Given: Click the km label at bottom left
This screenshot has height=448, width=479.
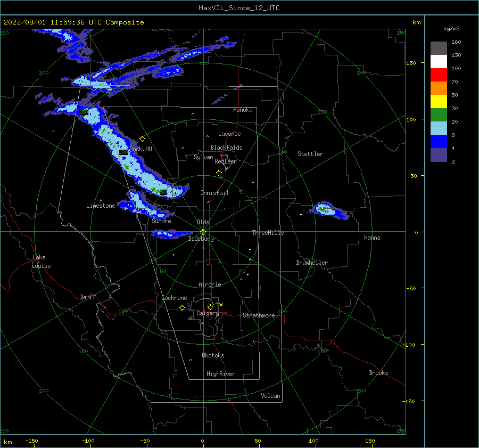Looking at the screenshot, I should click(7, 442).
